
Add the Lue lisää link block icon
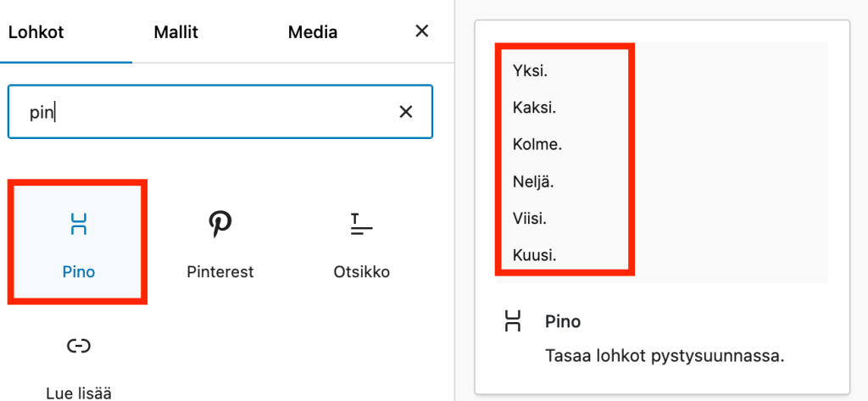pos(79,346)
